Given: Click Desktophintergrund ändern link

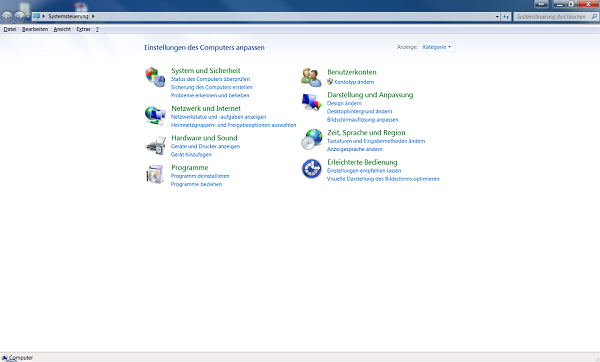Looking at the screenshot, I should point(359,111).
